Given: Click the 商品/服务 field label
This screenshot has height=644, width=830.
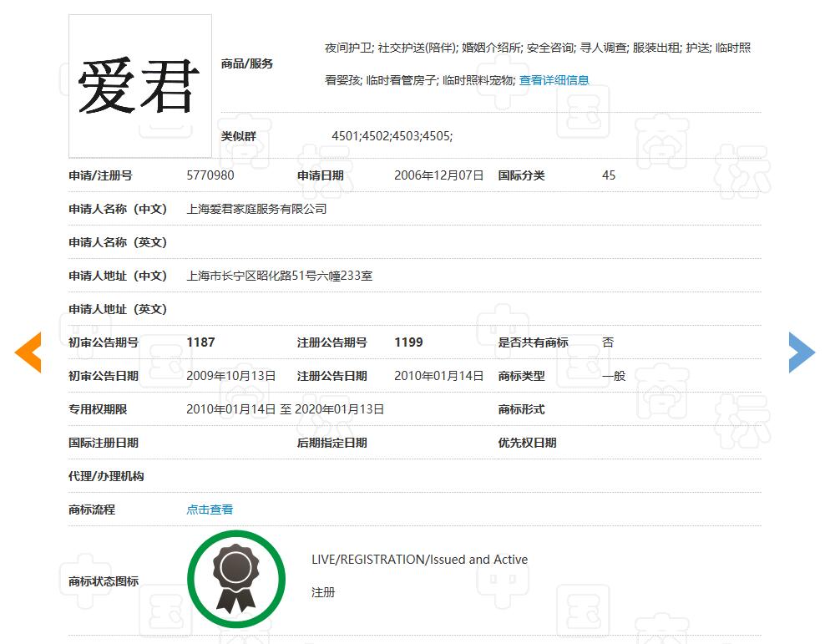Looking at the screenshot, I should pyautogui.click(x=246, y=63).
